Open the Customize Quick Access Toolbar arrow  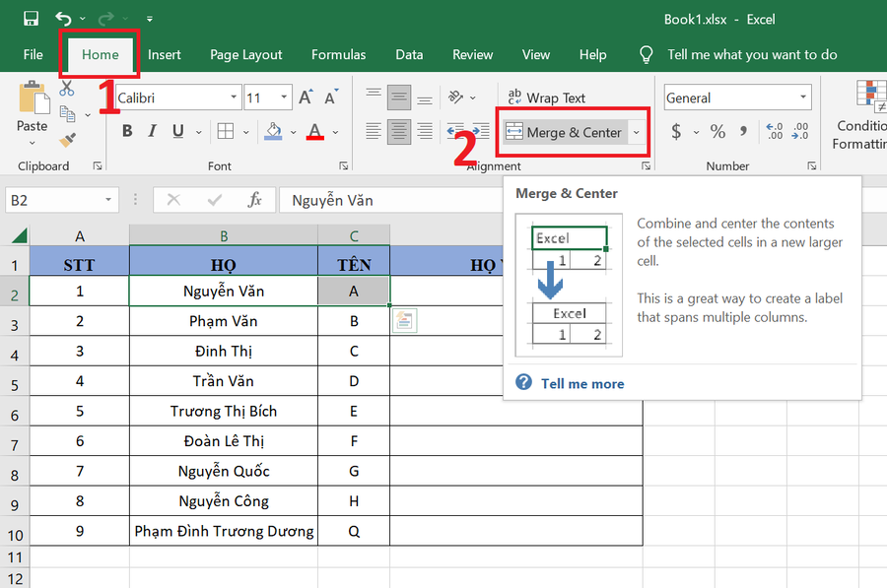click(x=150, y=19)
